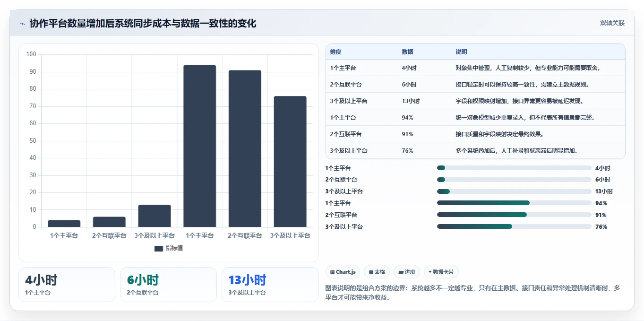This screenshot has height=321, width=644.
Task: Click the bar valued 91 in chart
Action: point(245,148)
